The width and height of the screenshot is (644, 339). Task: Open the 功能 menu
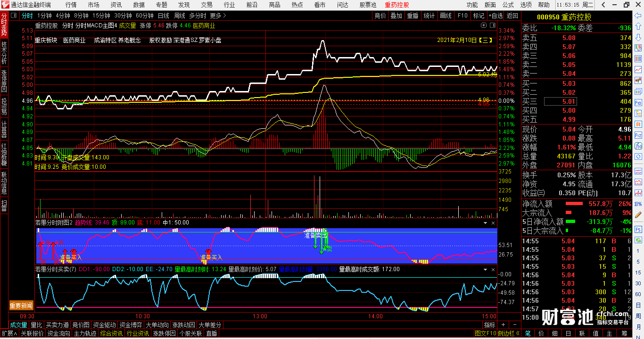click(472, 5)
